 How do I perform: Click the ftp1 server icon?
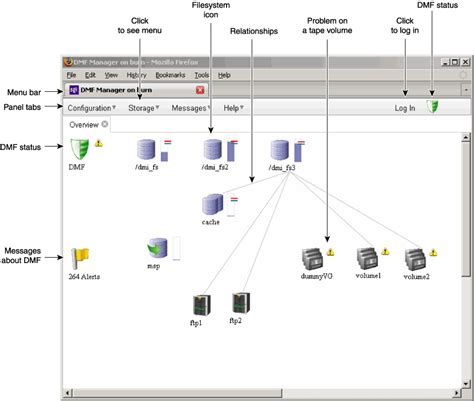(x=202, y=305)
